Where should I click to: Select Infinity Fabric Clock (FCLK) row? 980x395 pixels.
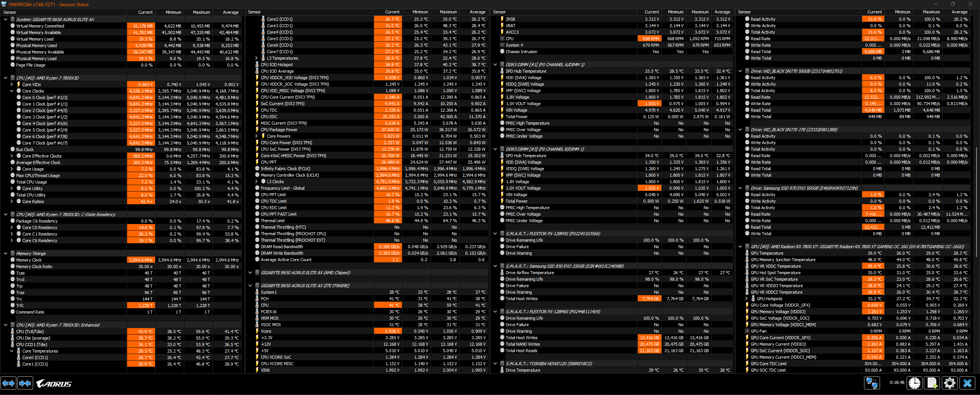[x=367, y=169]
